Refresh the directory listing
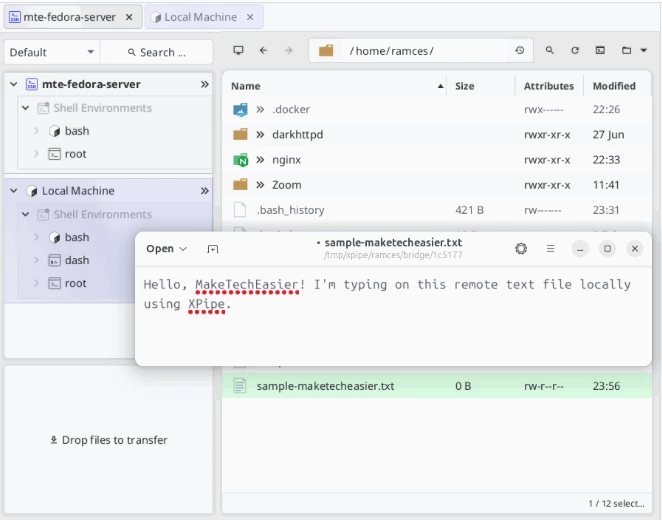662x520 pixels. pos(575,51)
